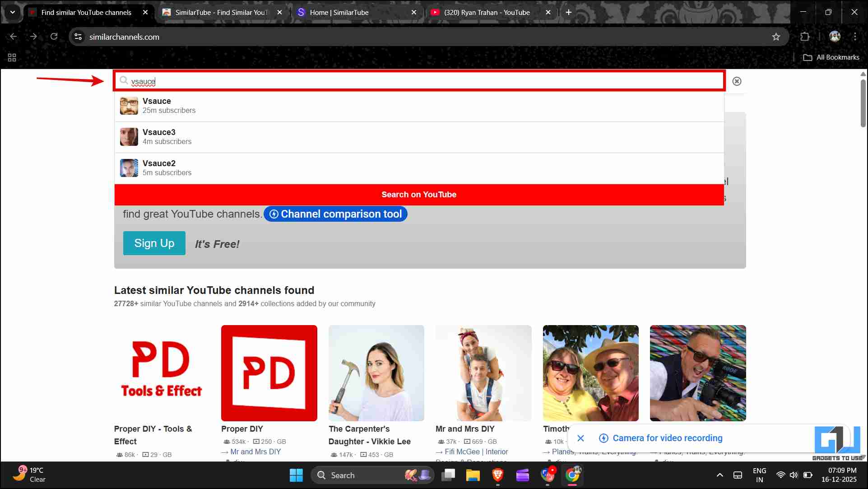Open the browser extensions puzzle icon
This screenshot has height=489, width=868.
tap(805, 37)
